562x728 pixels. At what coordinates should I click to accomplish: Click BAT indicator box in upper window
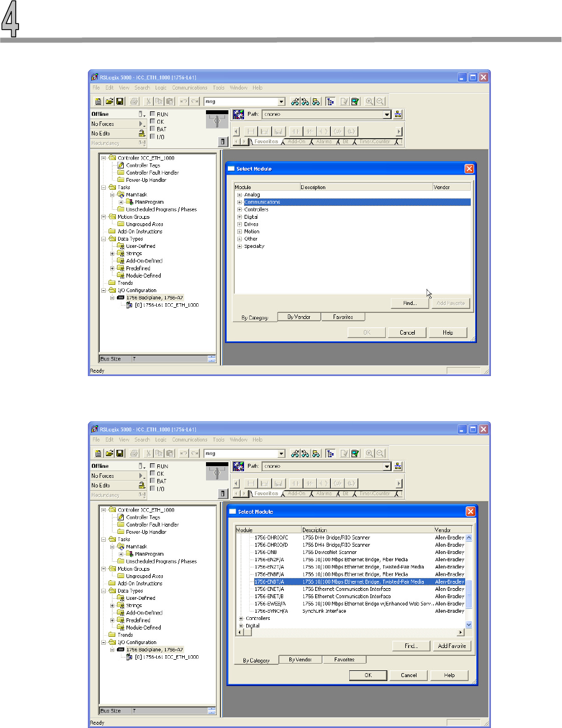click(x=152, y=129)
